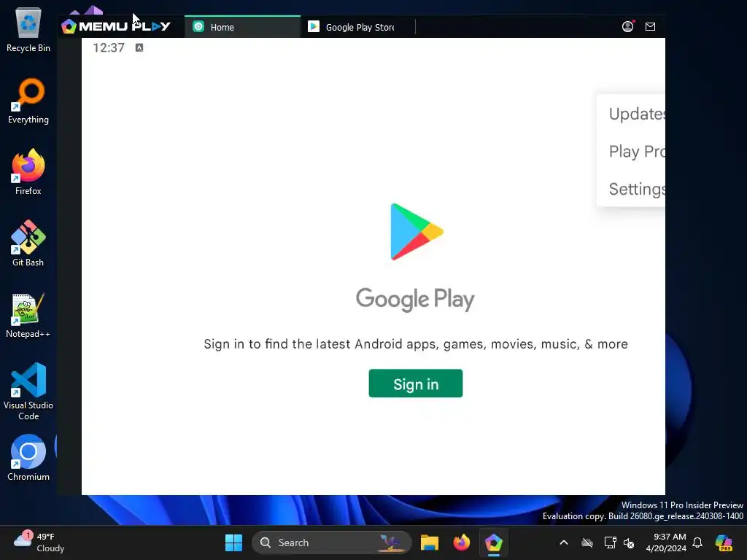
Task: Open Firefox from the taskbar
Action: [461, 542]
